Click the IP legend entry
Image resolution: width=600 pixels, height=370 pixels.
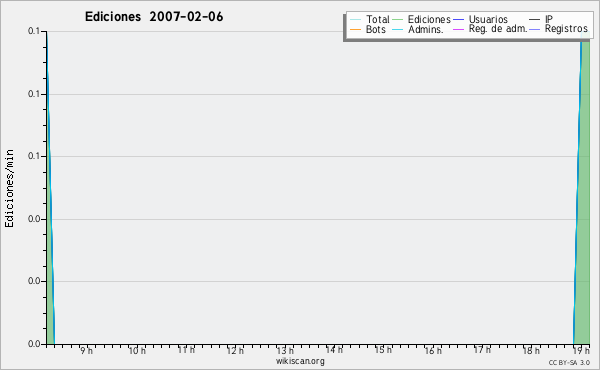tap(541, 19)
